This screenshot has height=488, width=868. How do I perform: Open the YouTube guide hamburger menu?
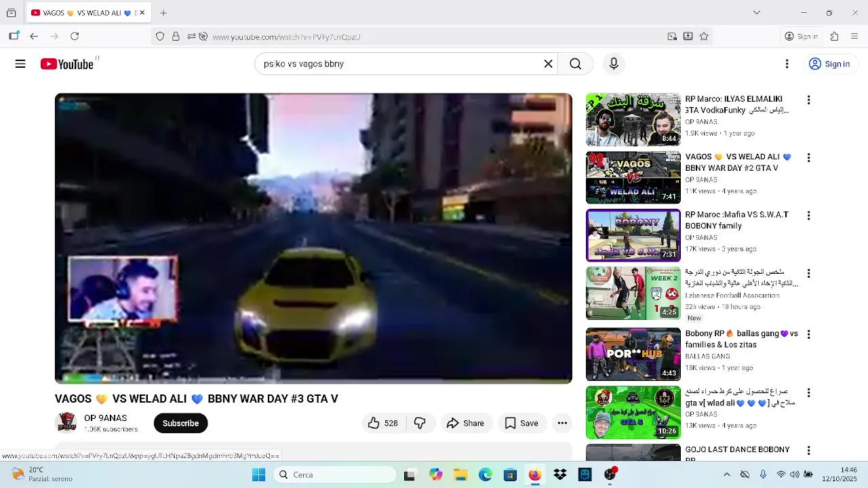[x=20, y=64]
